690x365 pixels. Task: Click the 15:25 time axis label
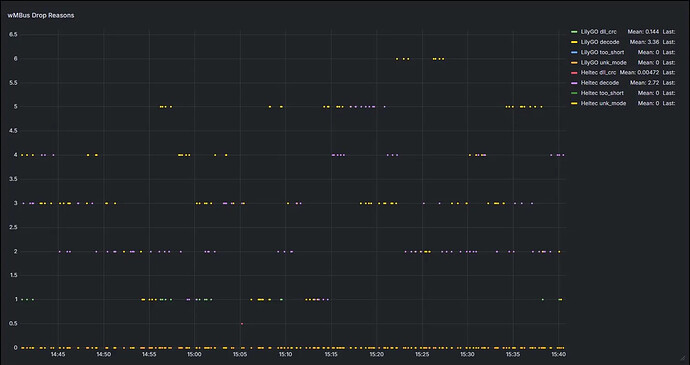422,354
